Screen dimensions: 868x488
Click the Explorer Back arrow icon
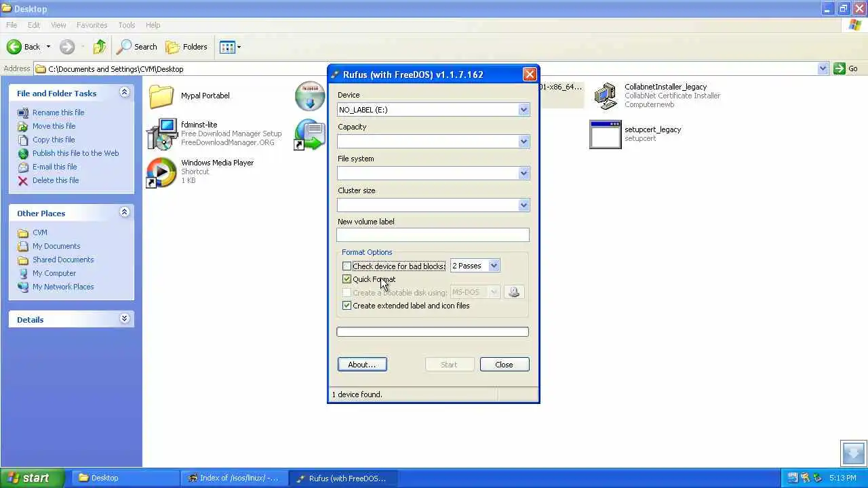click(x=14, y=47)
